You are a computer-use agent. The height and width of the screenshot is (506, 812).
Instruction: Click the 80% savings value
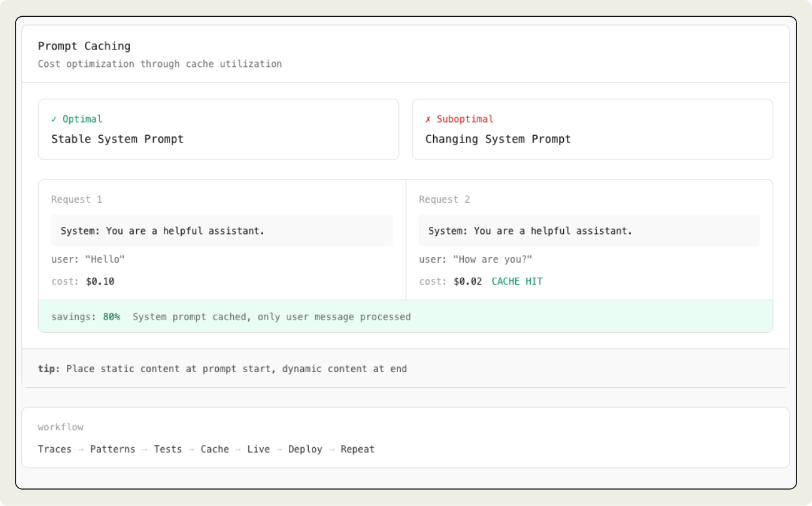click(x=111, y=316)
